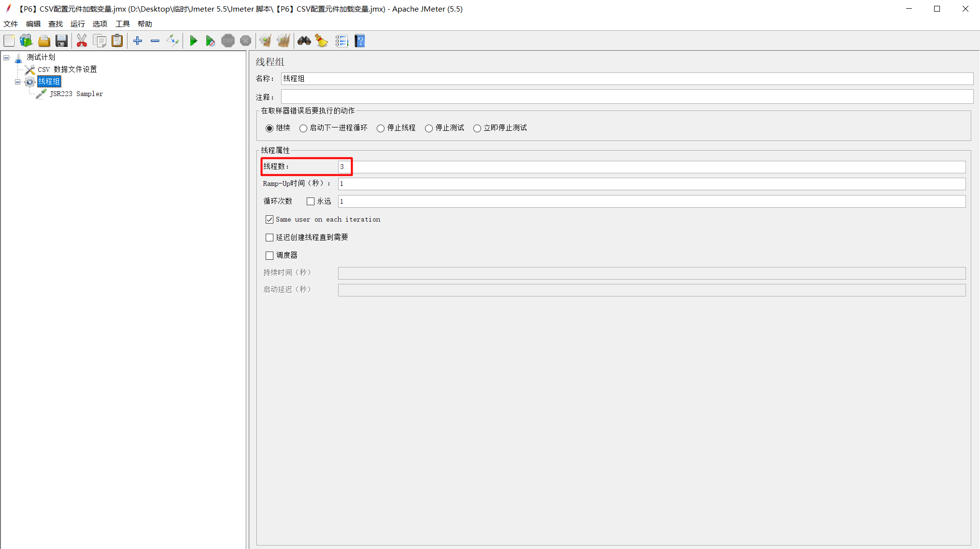Select CSV 数据文件设置 tree item
Viewport: 980px width, 549px height.
(67, 69)
